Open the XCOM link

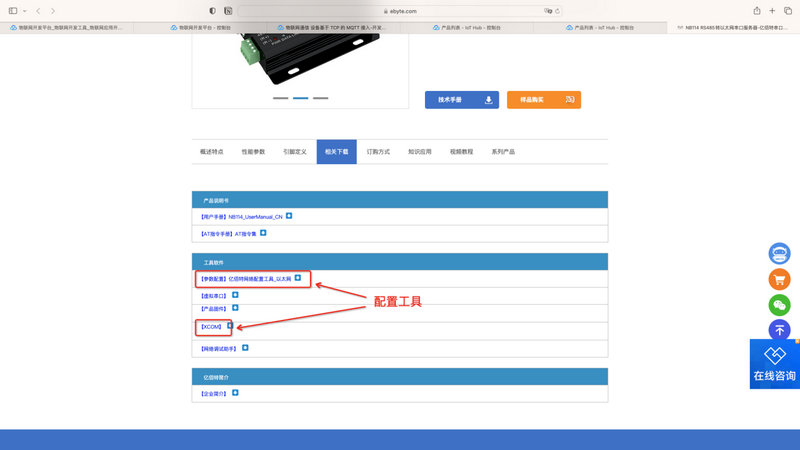(x=211, y=327)
